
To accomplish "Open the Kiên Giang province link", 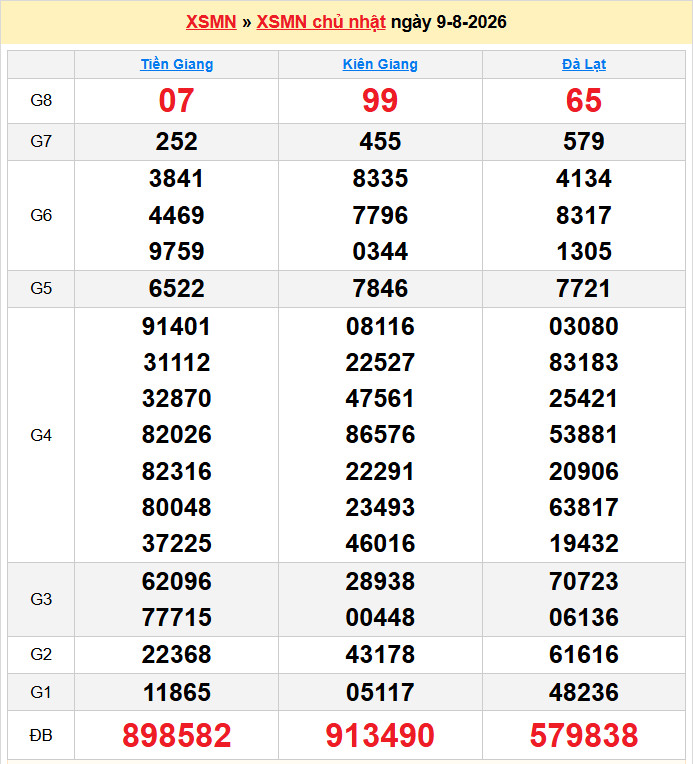I will tap(380, 64).
